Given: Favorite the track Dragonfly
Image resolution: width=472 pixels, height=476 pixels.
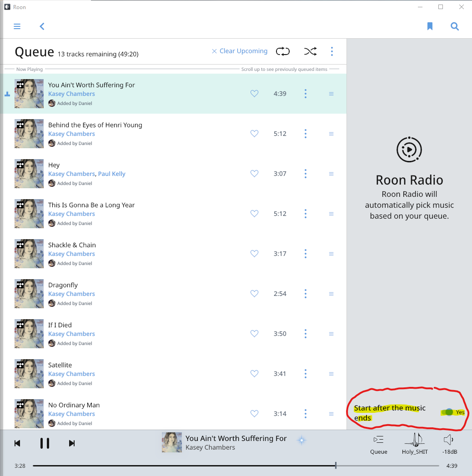Looking at the screenshot, I should (254, 294).
